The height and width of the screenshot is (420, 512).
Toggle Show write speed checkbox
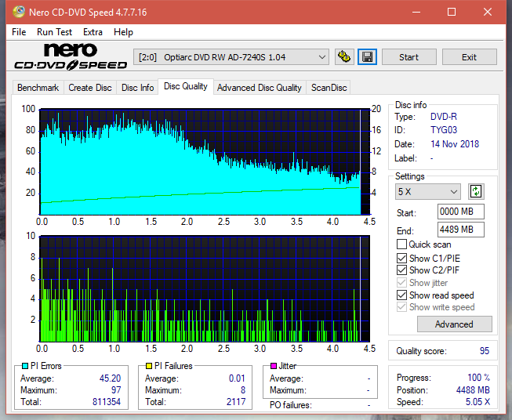(x=401, y=307)
